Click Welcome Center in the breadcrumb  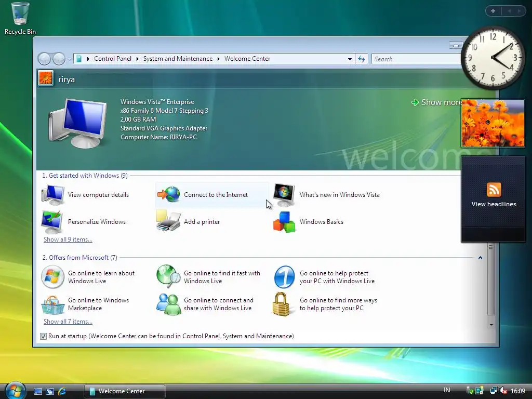pos(247,59)
